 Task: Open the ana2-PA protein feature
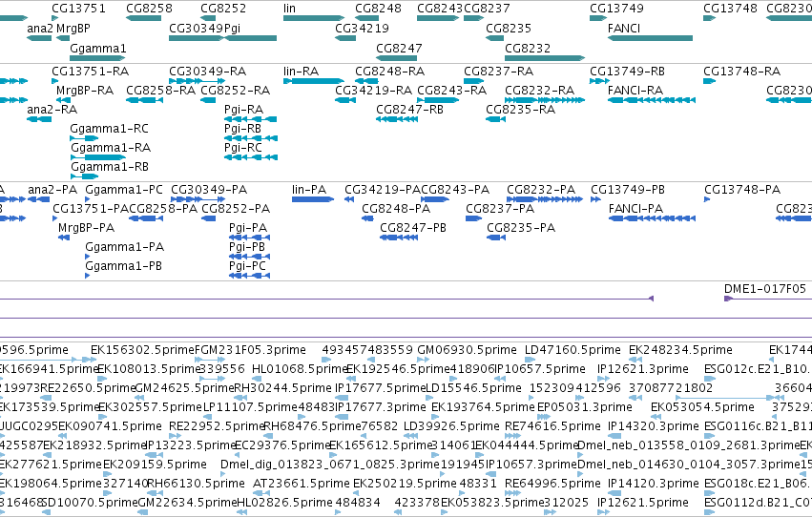39,199
